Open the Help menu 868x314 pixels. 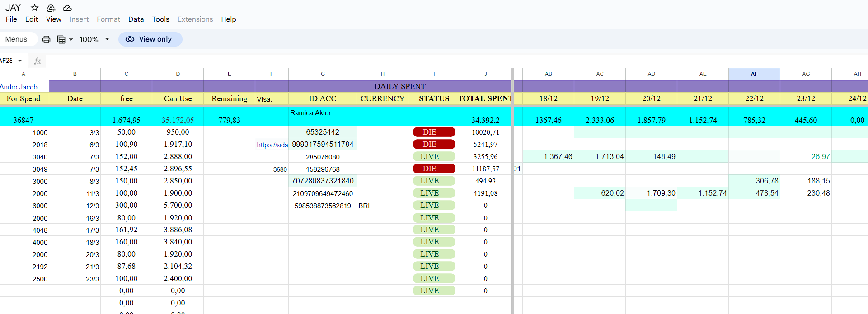tap(229, 19)
